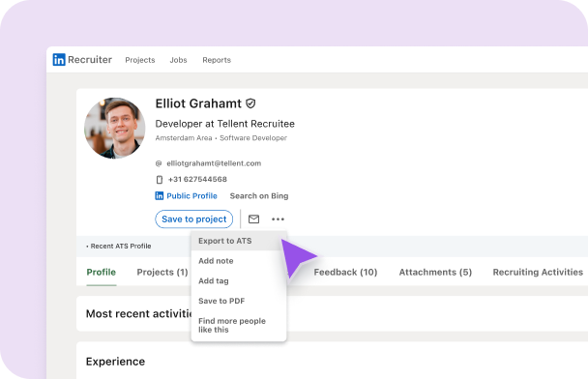Viewport: 588px width, 379px height.
Task: Click the LinkedIn icon beside Public Profile
Action: [160, 195]
